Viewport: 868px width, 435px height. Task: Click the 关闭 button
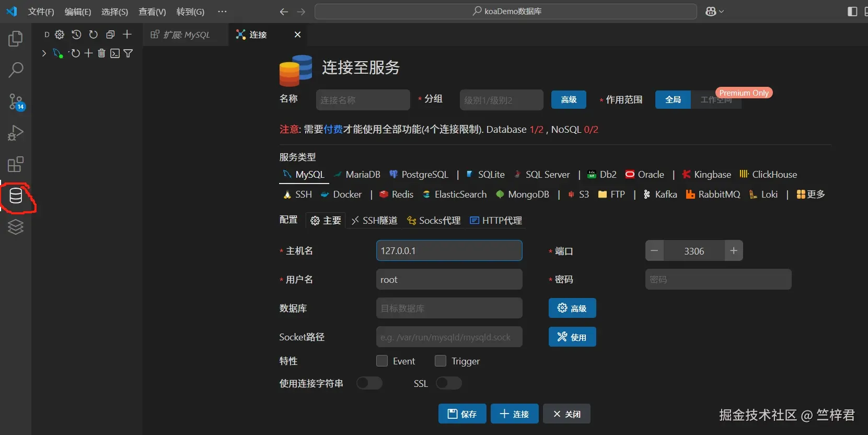pyautogui.click(x=566, y=414)
